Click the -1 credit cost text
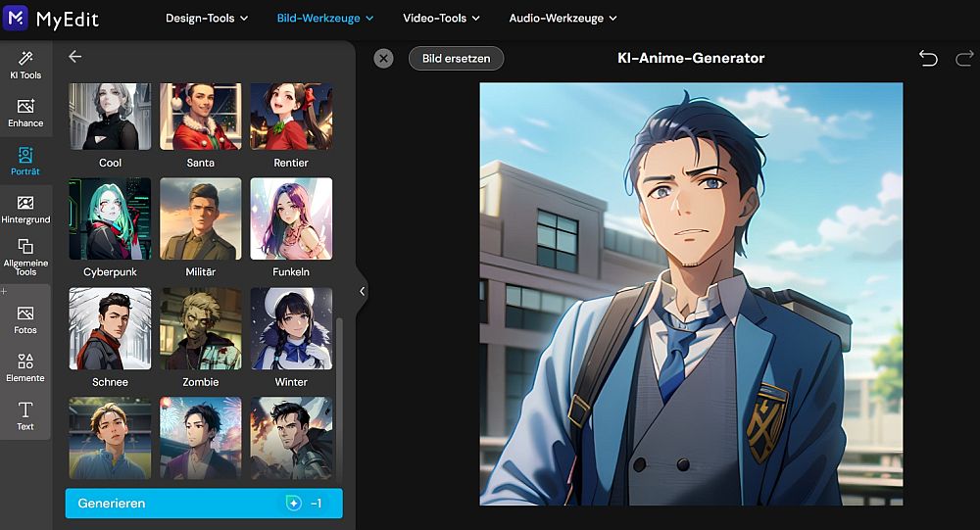Image resolution: width=980 pixels, height=530 pixels. (317, 504)
